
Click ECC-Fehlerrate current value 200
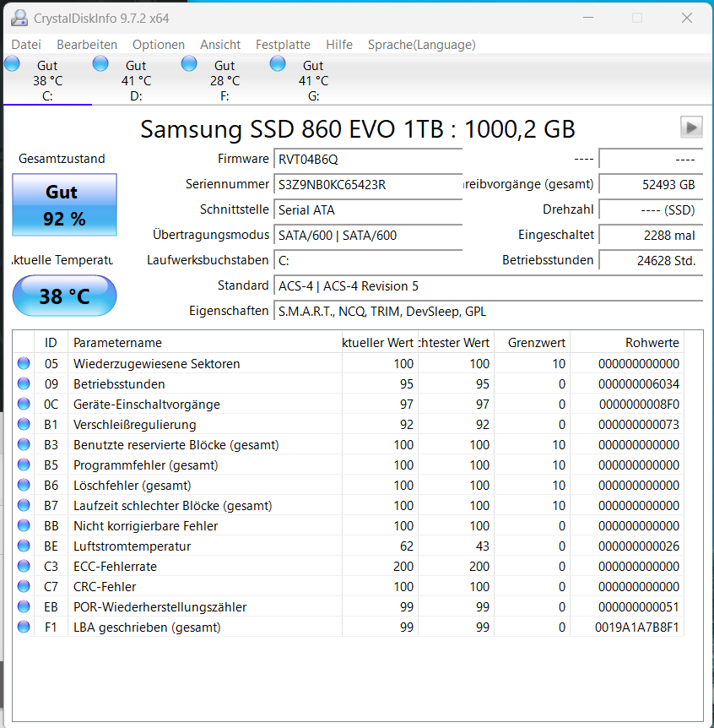403,567
